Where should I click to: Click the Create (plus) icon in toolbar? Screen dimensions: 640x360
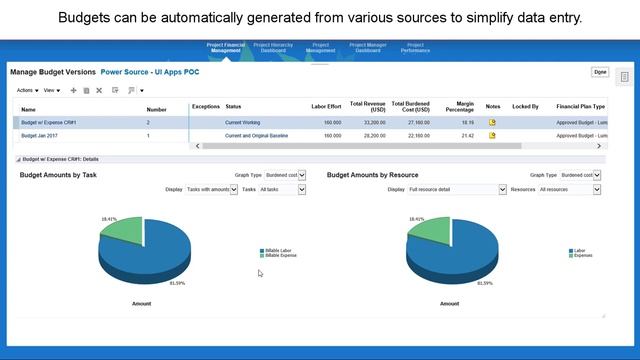tap(73, 90)
